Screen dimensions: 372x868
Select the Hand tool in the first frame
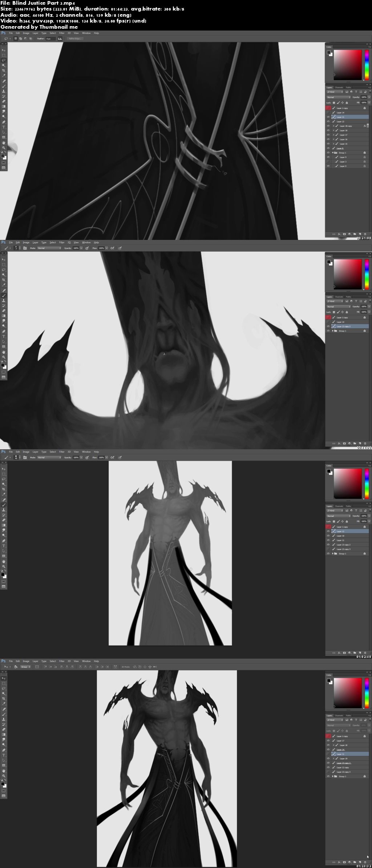coord(4,142)
